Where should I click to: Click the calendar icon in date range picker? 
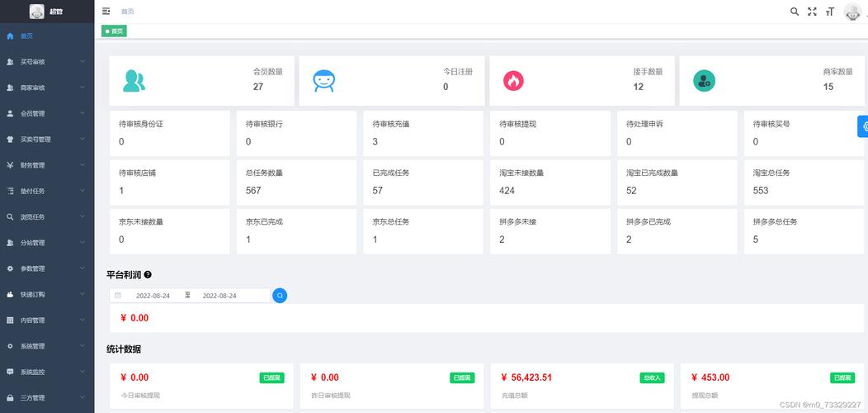point(118,296)
